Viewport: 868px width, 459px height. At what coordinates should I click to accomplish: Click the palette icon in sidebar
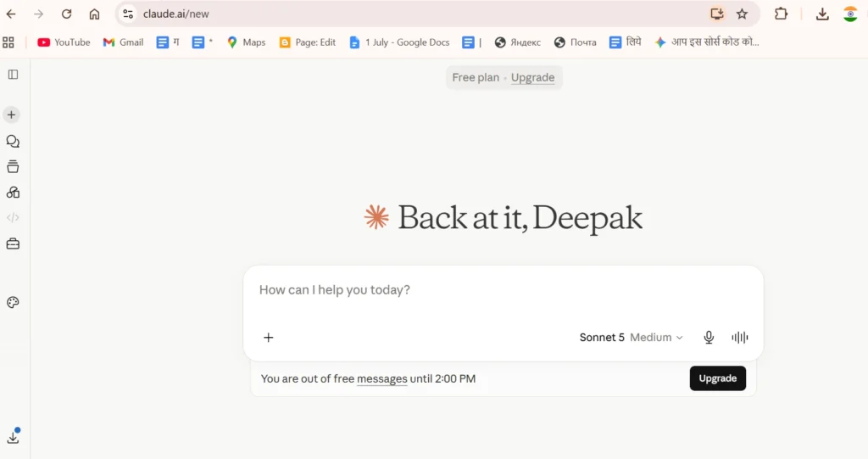click(x=13, y=302)
